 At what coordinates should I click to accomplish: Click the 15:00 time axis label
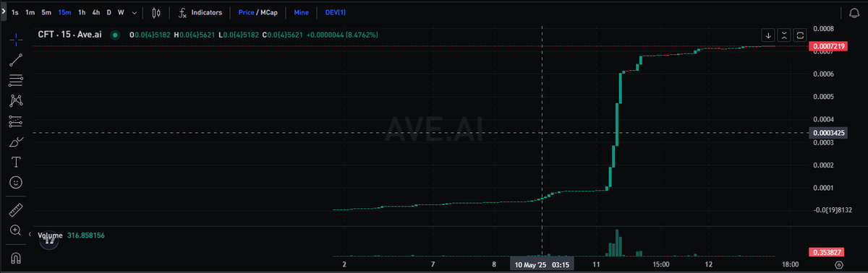[x=661, y=265]
